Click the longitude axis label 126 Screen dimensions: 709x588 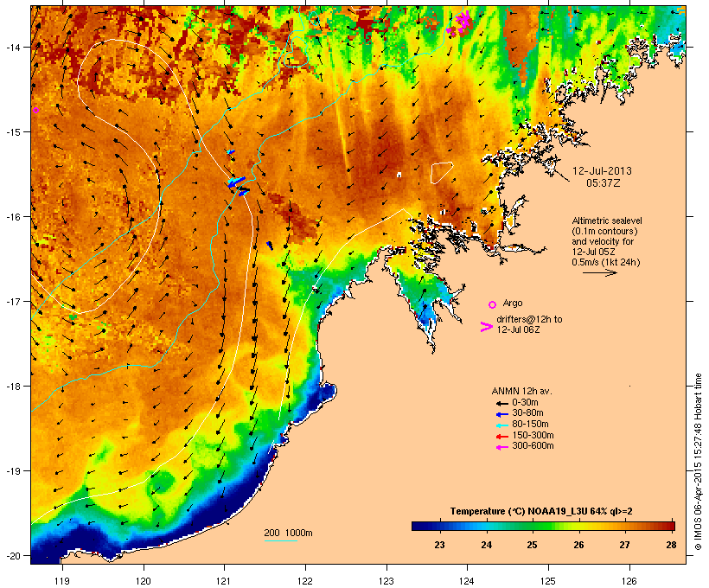pyautogui.click(x=629, y=581)
